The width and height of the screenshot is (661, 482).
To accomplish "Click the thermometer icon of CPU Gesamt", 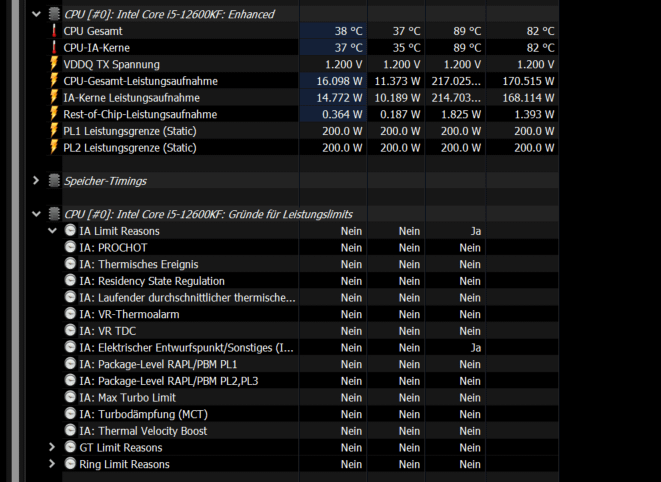I will (54, 31).
